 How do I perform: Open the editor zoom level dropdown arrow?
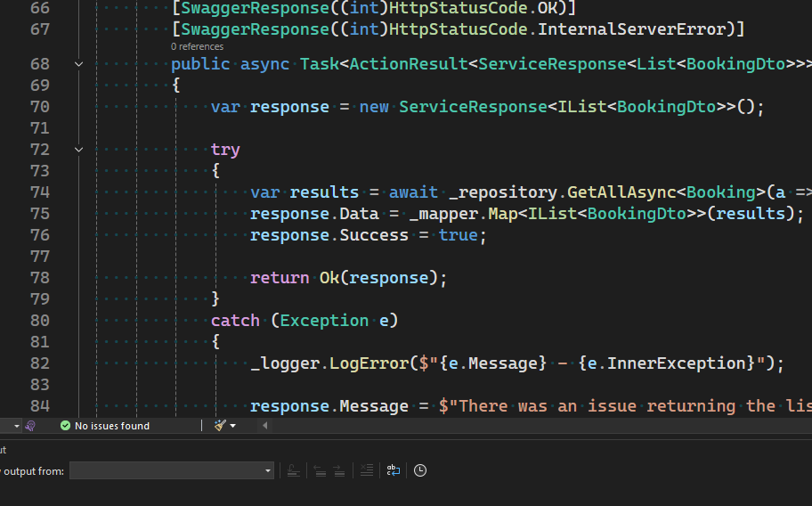16,426
